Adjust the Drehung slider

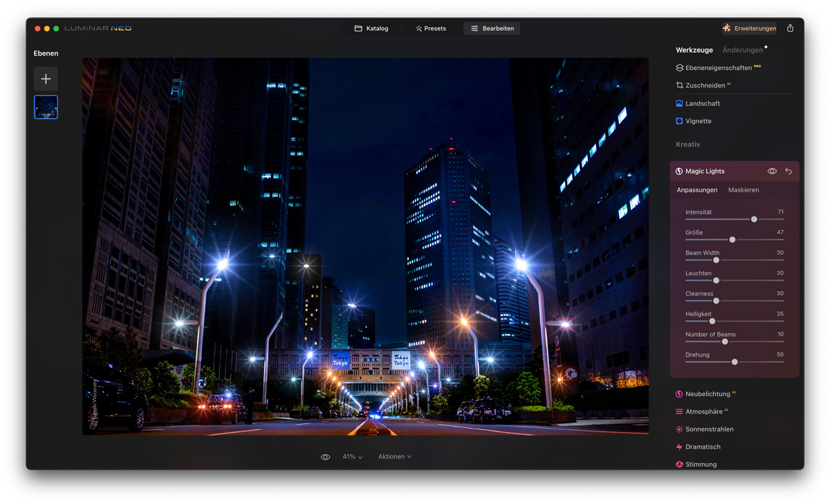[x=735, y=362]
